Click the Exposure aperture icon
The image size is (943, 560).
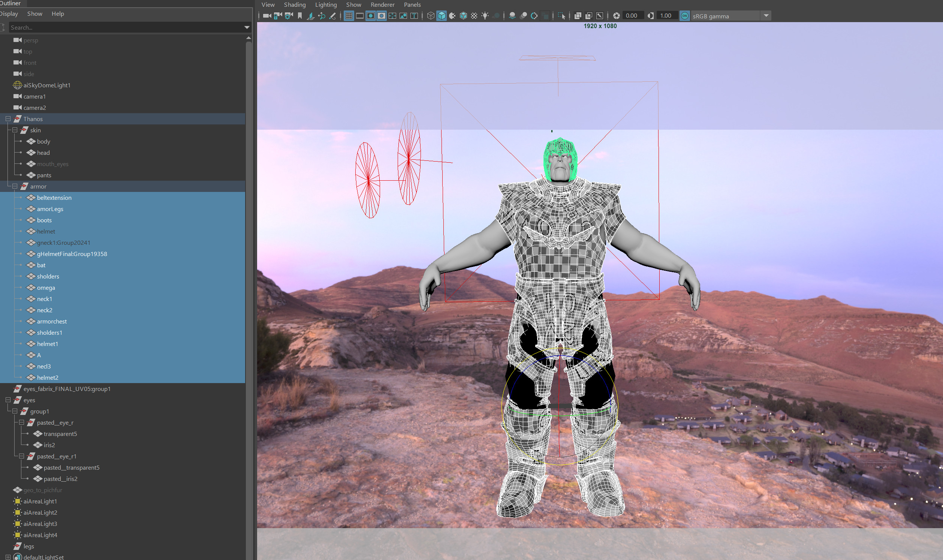coord(616,16)
